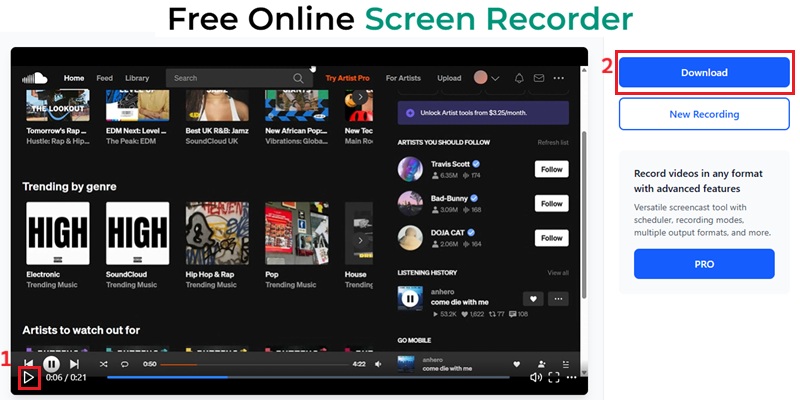Open Bad-Bunny profile avatar
The width and height of the screenshot is (800, 400).
tap(410, 204)
